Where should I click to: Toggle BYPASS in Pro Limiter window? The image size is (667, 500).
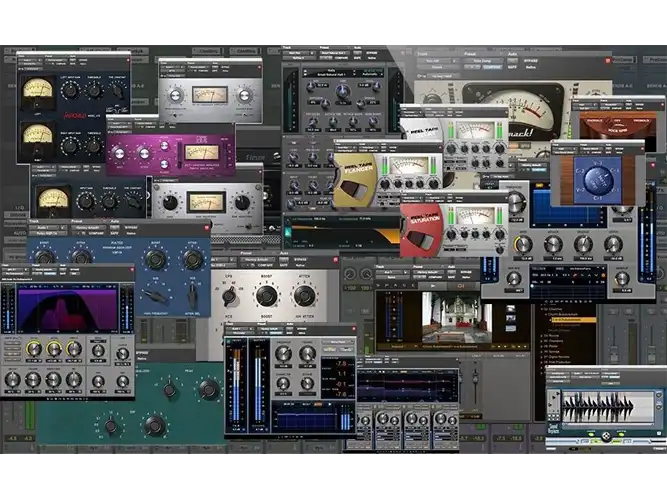tap(302, 329)
